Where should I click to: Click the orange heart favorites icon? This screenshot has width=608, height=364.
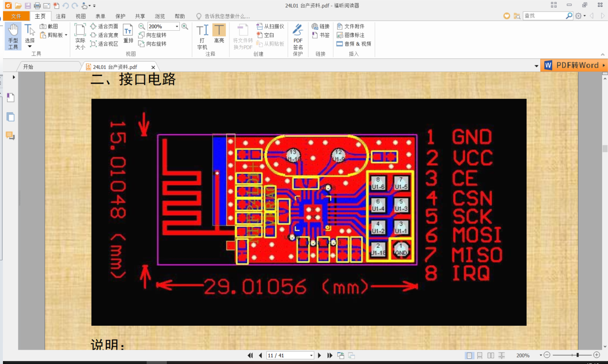(x=507, y=16)
